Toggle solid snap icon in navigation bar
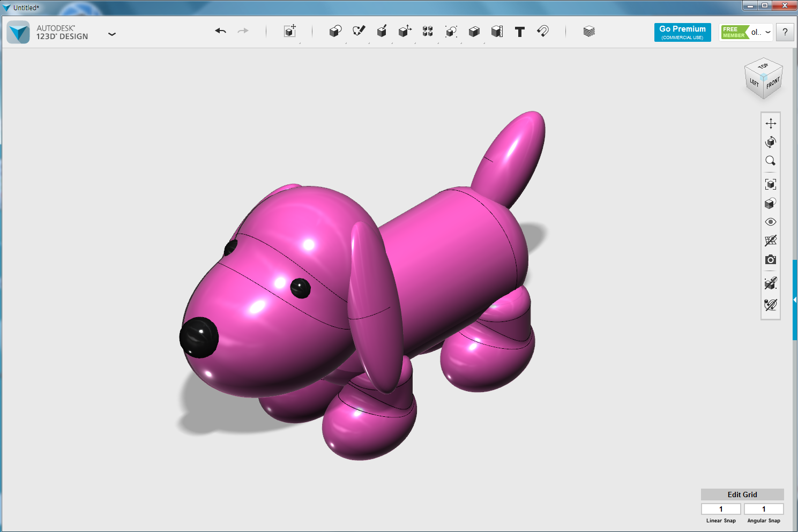The height and width of the screenshot is (532, 798). (x=771, y=283)
